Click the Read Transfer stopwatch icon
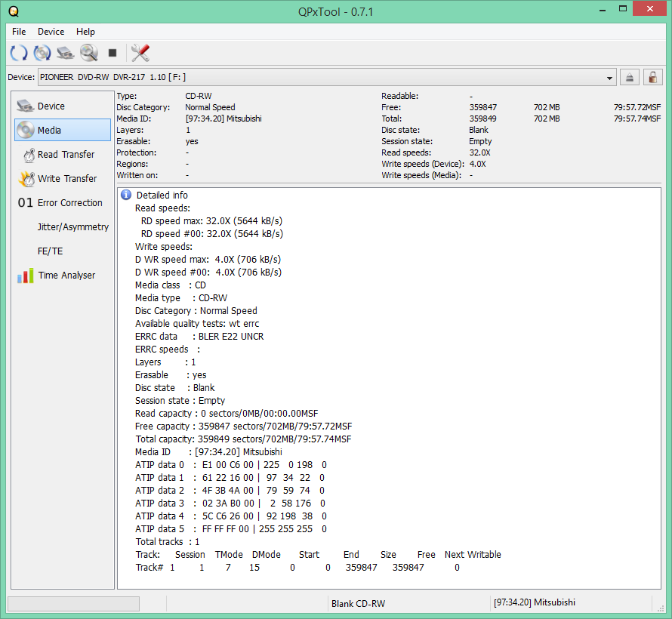 click(29, 155)
